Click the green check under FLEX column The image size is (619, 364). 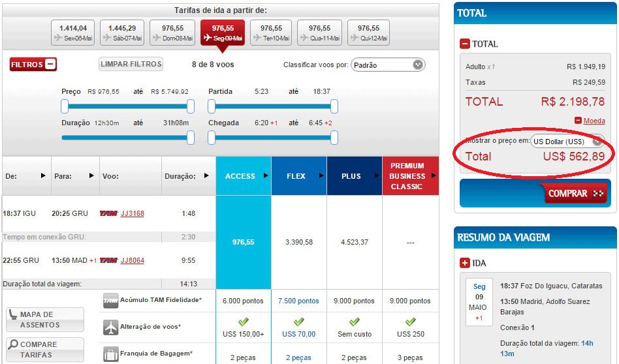coord(299,322)
